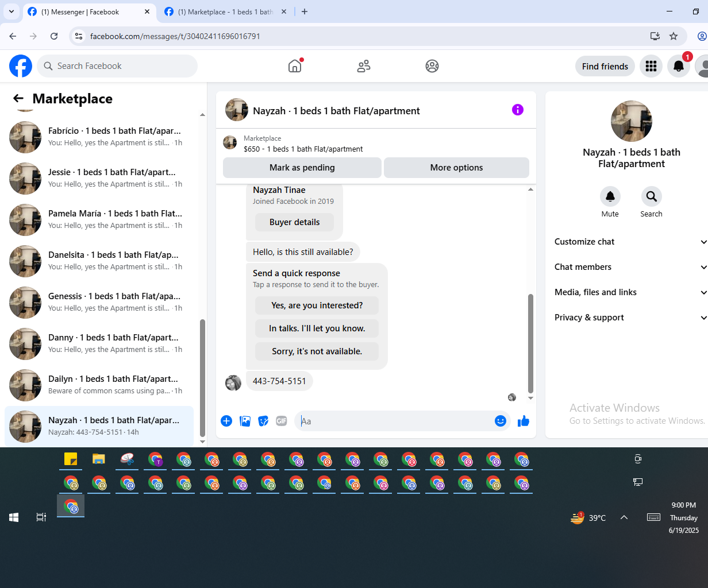Open the notifications bell
708x588 pixels.
tap(679, 66)
